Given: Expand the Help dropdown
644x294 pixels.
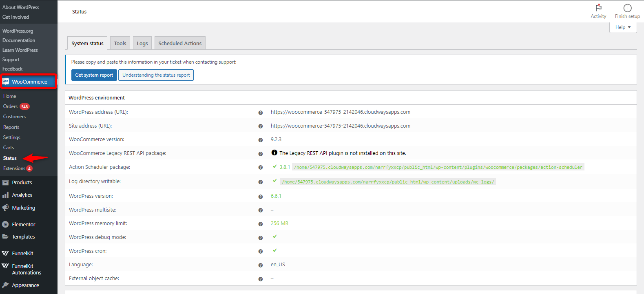Looking at the screenshot, I should pos(623,27).
